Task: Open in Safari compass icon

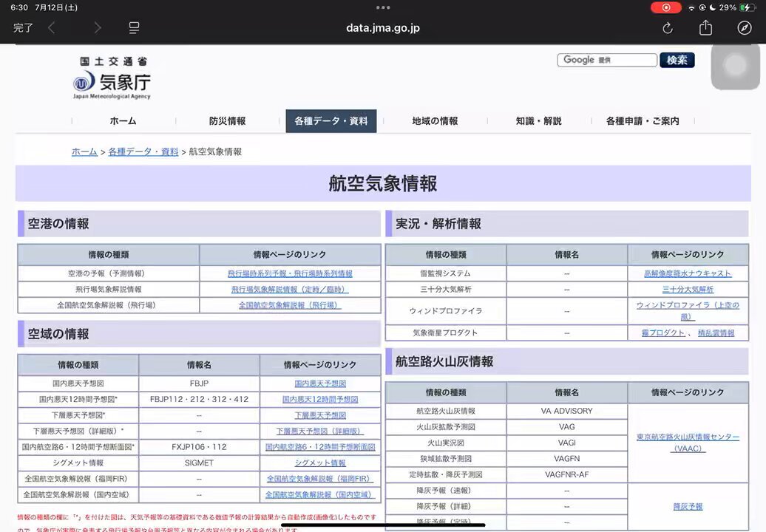Action: [745, 28]
